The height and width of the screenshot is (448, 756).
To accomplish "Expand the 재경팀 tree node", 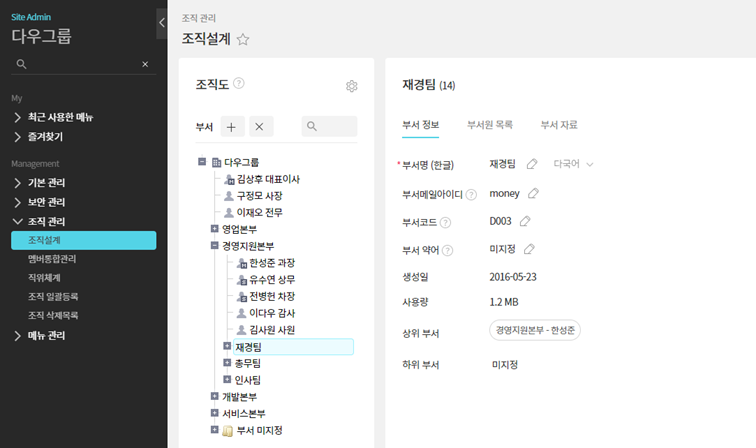I will [x=227, y=346].
